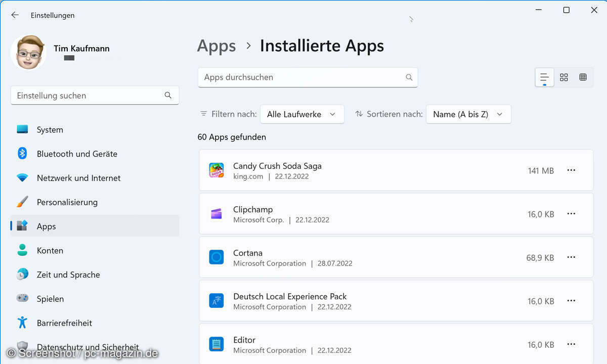Click the magnifier icon in Einstellung suchen

[x=168, y=96]
